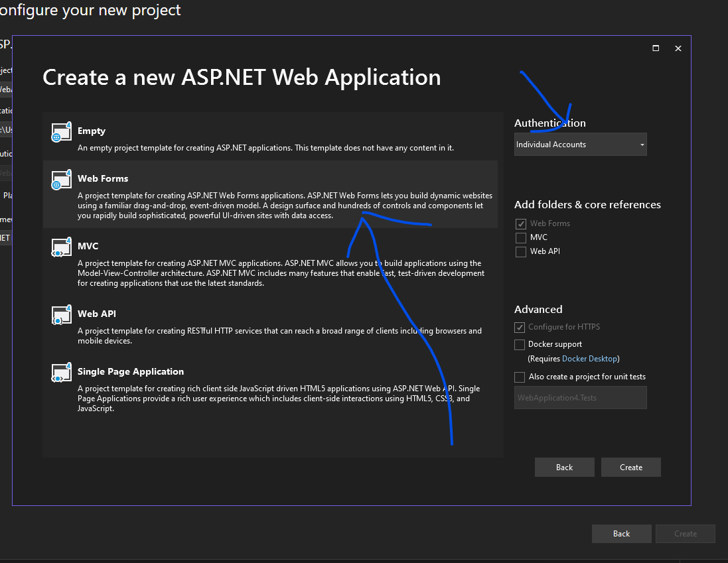
Task: Select the Web Forms template title
Action: 103,178
